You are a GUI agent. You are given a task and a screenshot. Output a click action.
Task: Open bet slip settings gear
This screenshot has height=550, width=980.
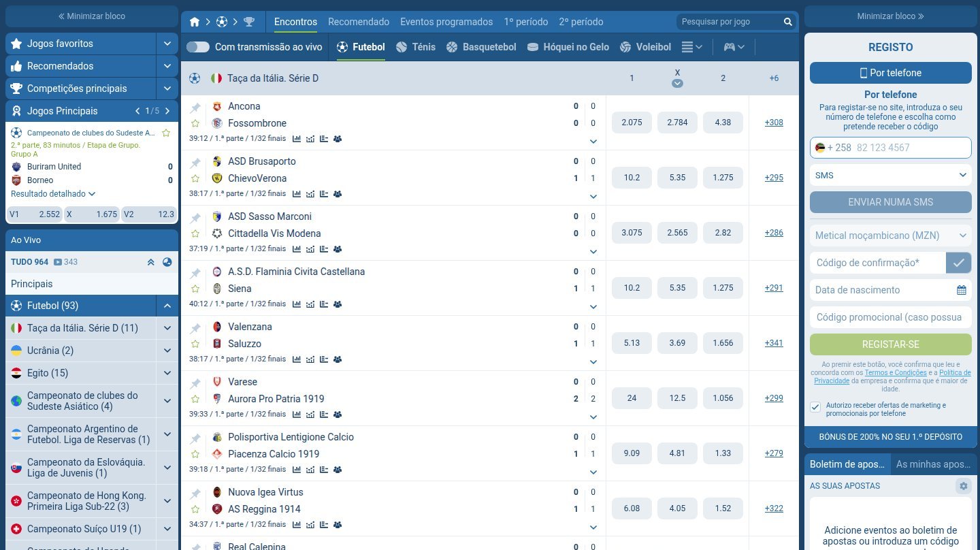963,486
